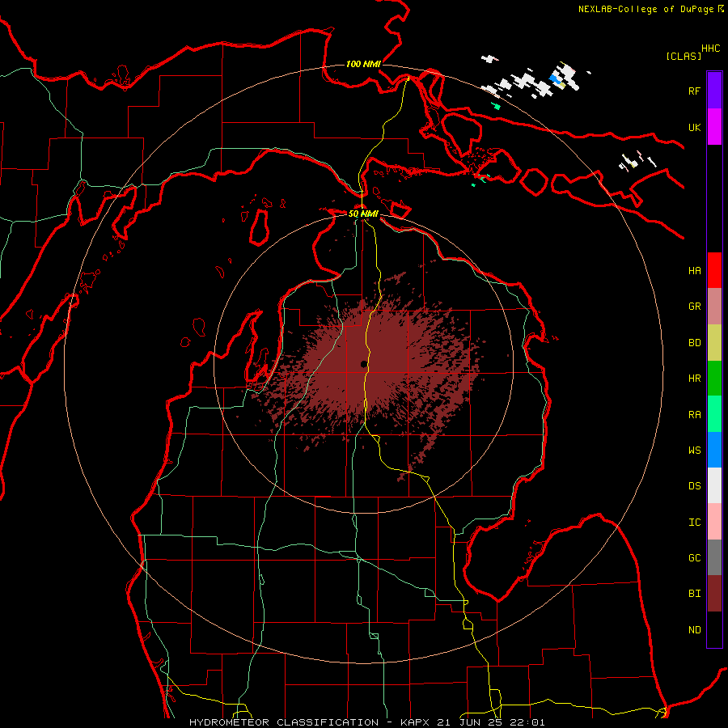The image size is (728, 728).
Task: Click the "RA" legend label
Action: coord(694,415)
